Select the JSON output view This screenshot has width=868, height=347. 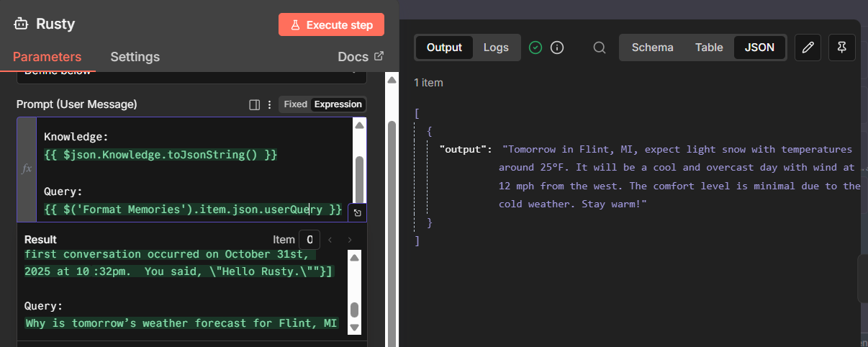759,48
